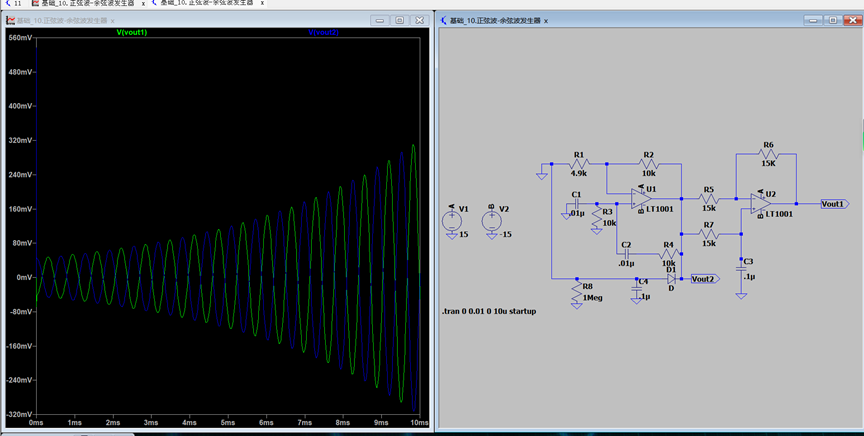Select the C1 capacitor symbol
This screenshot has width=864, height=436.
[x=576, y=204]
